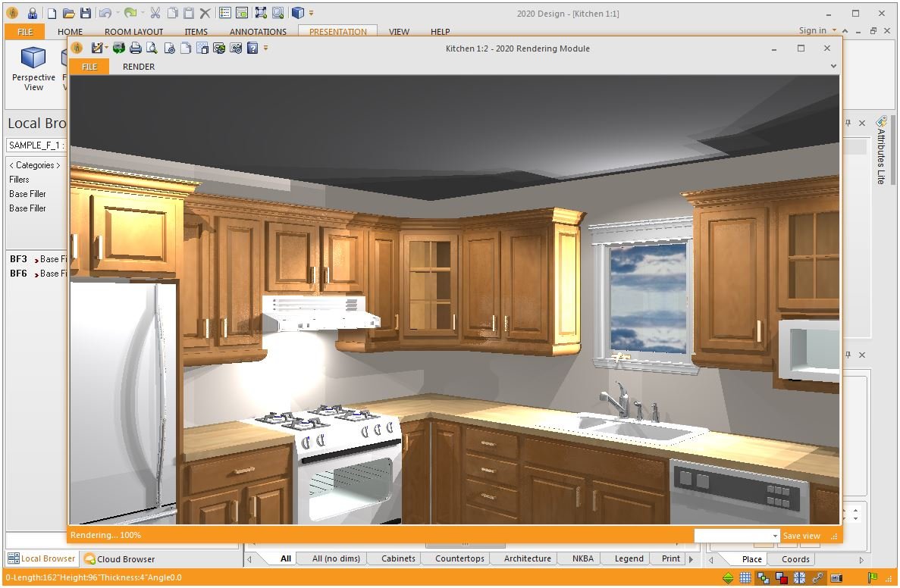The image size is (900, 588).
Task: Click the Undo arrow icon
Action: point(105,13)
